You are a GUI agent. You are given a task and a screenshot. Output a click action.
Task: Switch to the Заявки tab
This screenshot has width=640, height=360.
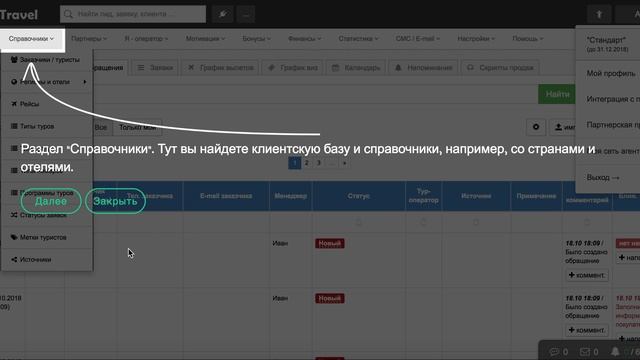(155, 68)
